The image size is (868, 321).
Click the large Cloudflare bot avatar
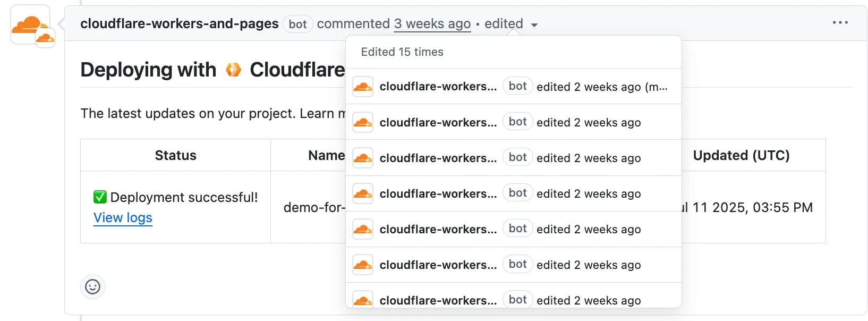30,24
